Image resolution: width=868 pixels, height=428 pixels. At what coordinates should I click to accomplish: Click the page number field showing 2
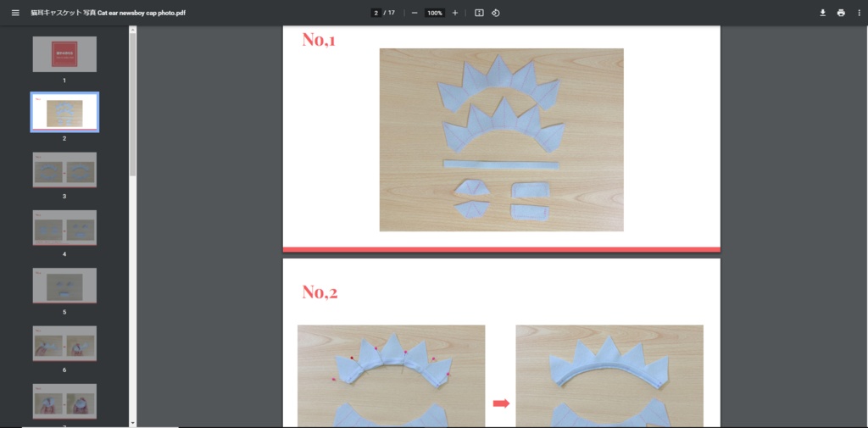point(376,13)
